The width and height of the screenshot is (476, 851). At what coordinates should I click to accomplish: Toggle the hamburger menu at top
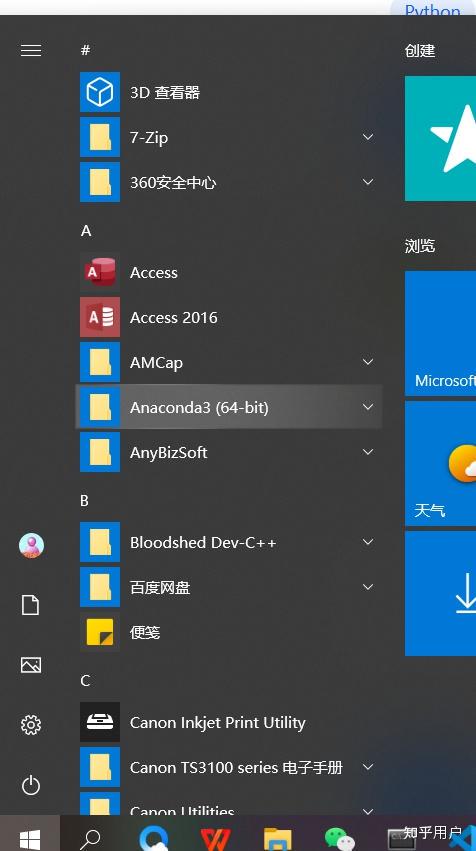click(31, 50)
